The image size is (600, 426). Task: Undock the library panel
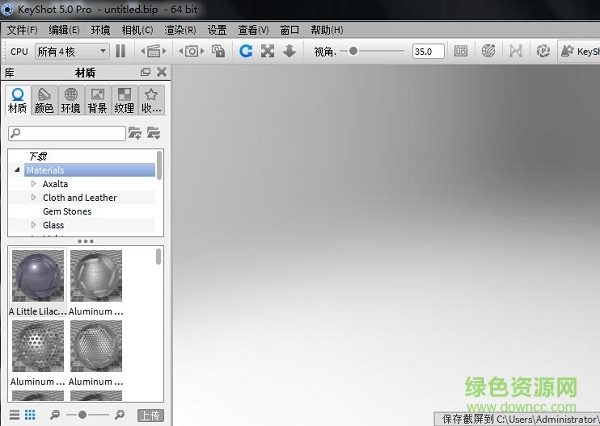click(x=145, y=72)
